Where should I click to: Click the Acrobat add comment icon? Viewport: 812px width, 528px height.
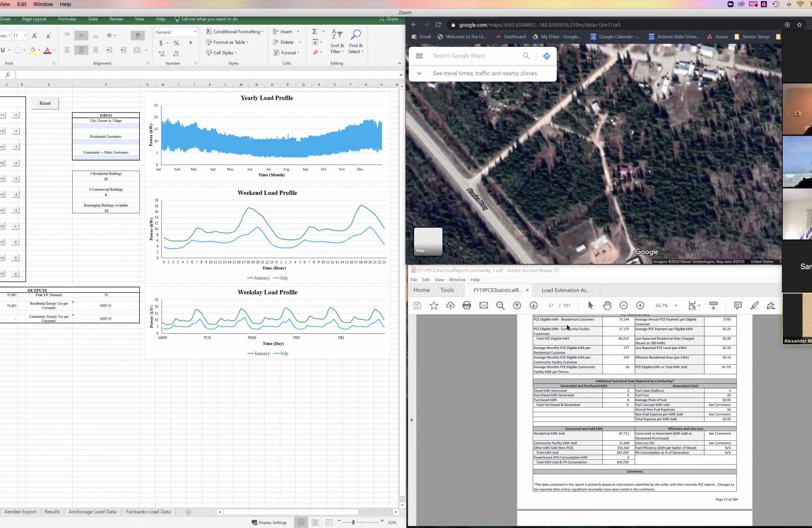tap(738, 305)
